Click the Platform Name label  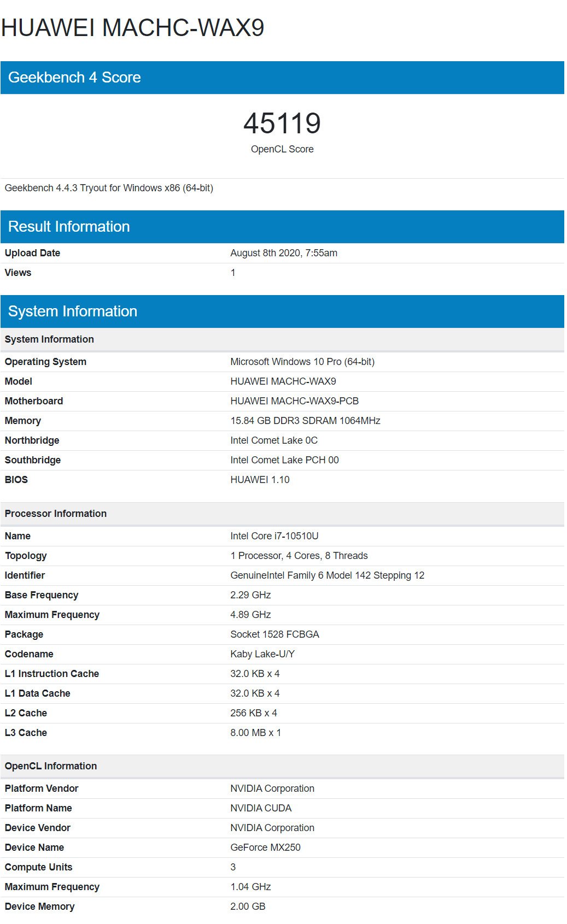[38, 808]
